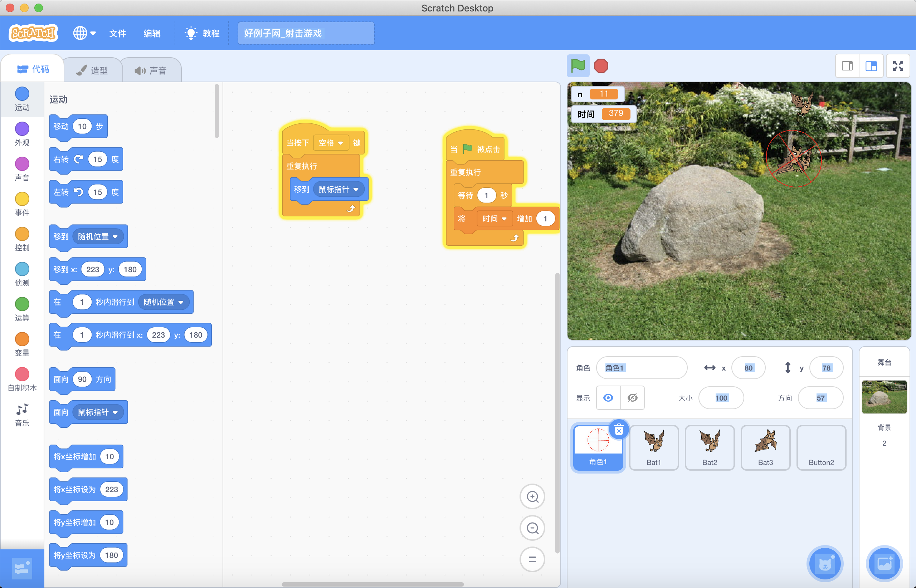916x588 pixels.
Task: Select the 运算 block category
Action: [x=22, y=310]
